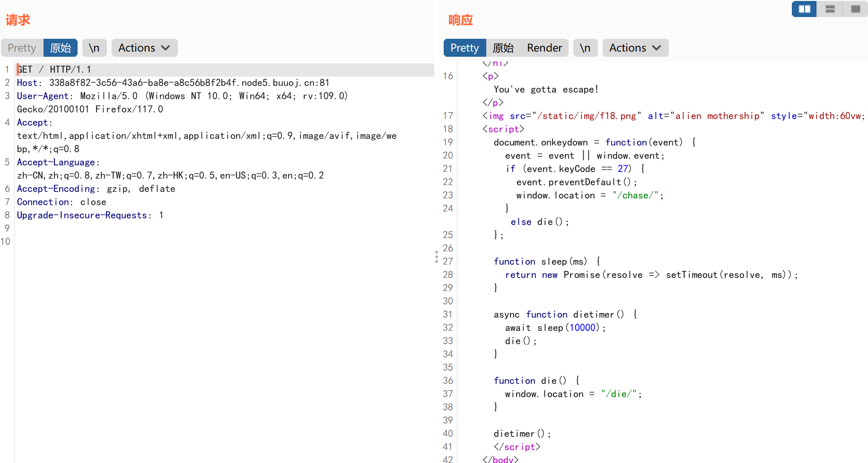Switch response view to Pretty tab
Viewport: 868px width, 463px height.
click(465, 48)
